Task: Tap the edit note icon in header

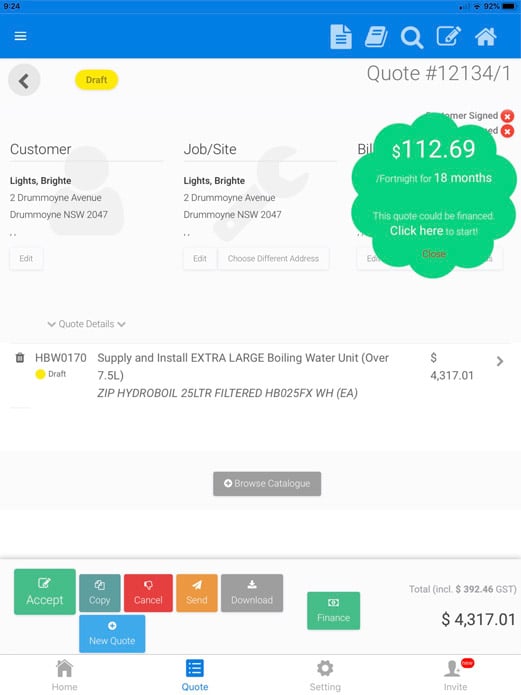Action: point(448,36)
